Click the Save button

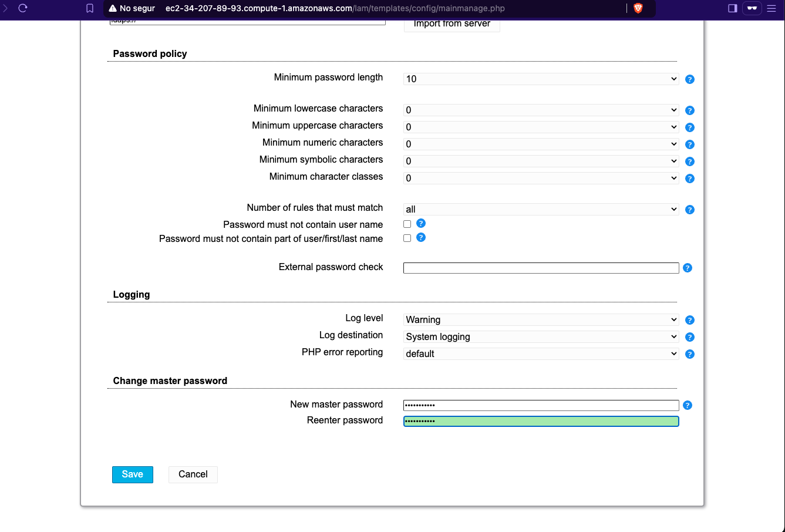pyautogui.click(x=133, y=474)
